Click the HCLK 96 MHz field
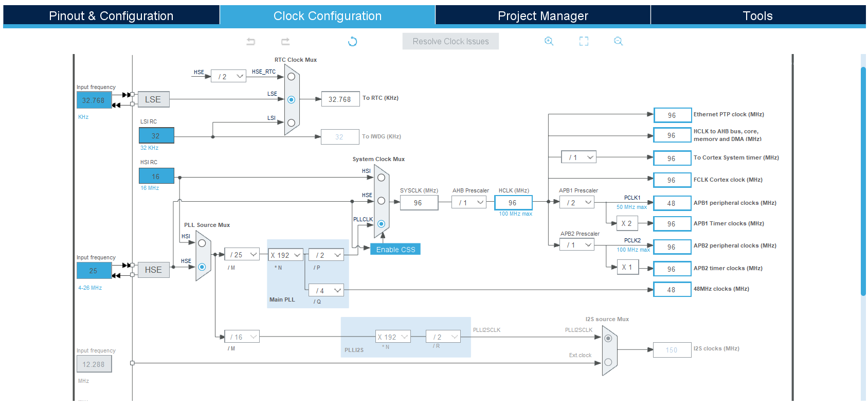 513,203
